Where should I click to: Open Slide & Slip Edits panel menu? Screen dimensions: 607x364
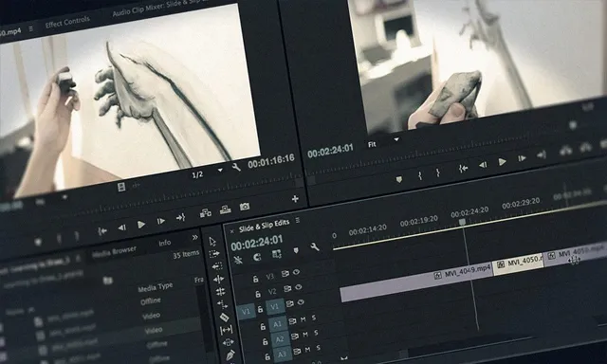297,221
